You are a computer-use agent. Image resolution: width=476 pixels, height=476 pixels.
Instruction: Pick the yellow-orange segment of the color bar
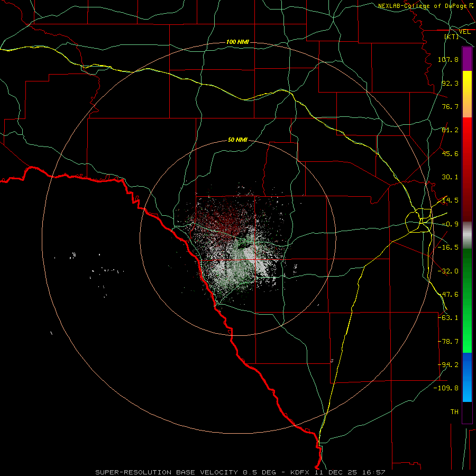click(467, 94)
